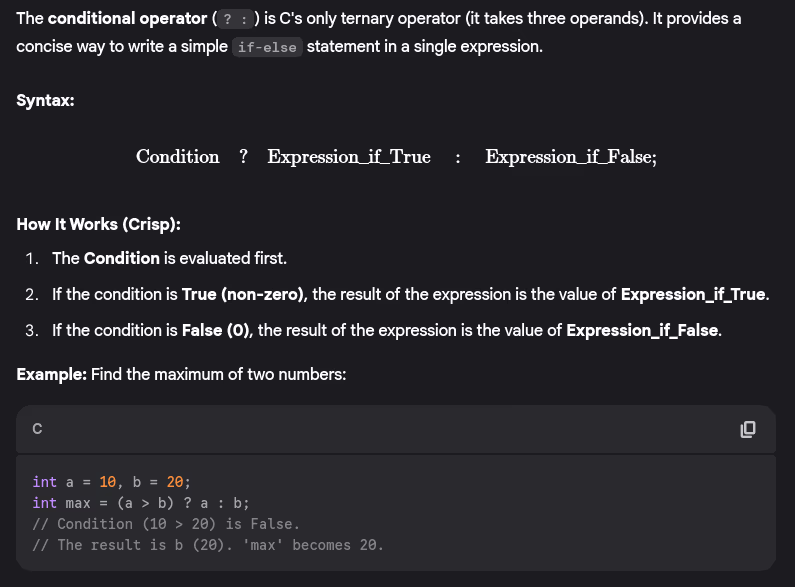Click the inline if-else code snippet

tap(267, 48)
